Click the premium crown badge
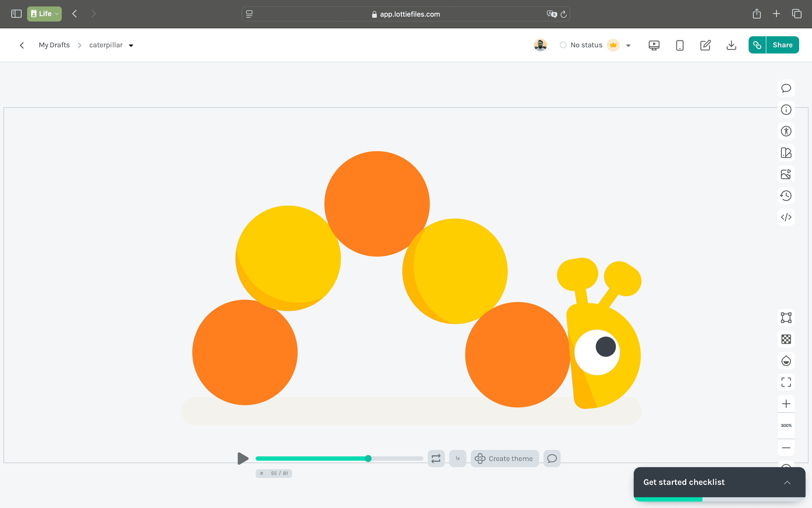 point(613,45)
